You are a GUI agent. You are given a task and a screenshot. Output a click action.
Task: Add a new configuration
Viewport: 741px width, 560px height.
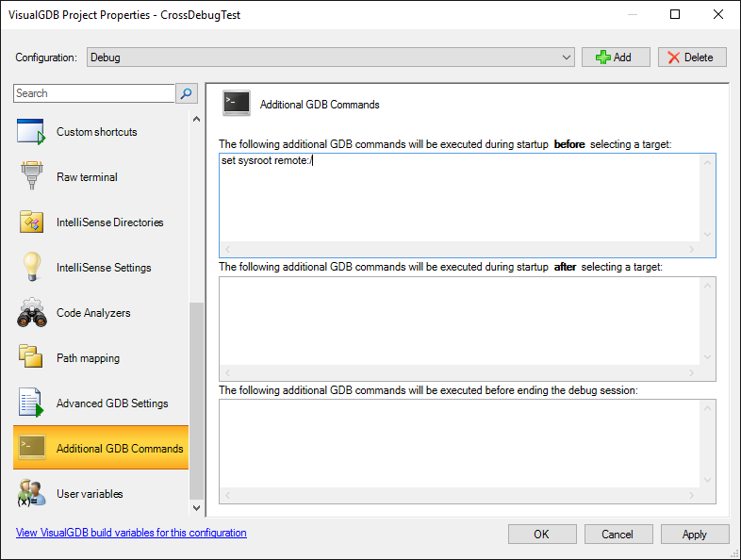(616, 58)
